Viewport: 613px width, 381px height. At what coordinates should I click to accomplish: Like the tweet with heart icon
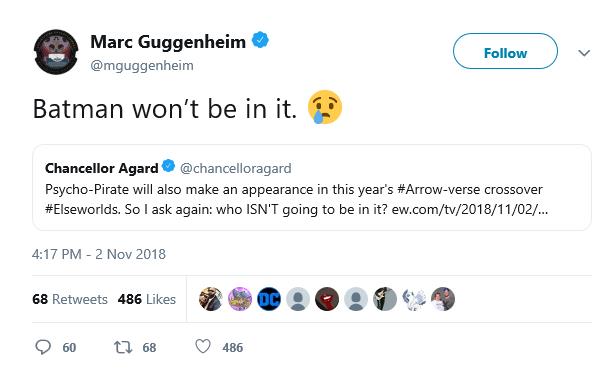[x=203, y=346]
